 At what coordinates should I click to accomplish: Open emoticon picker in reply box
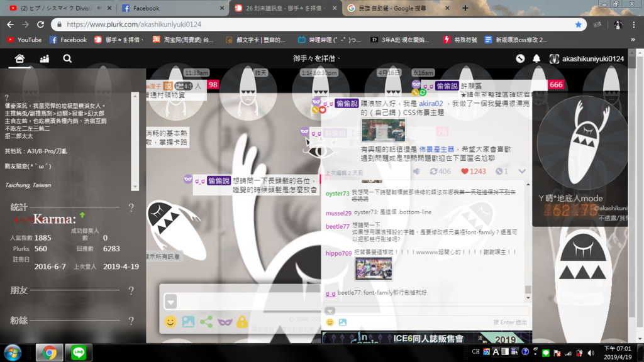(330, 322)
